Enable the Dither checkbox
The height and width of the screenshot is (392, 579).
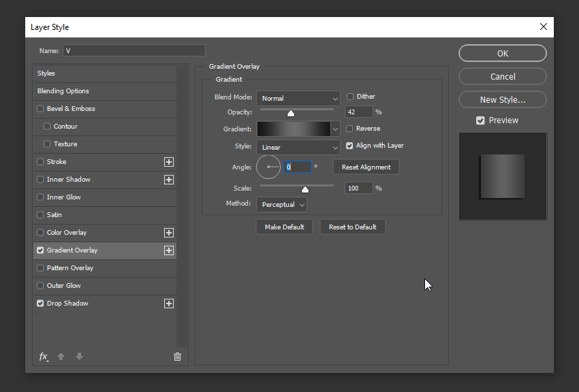[350, 96]
